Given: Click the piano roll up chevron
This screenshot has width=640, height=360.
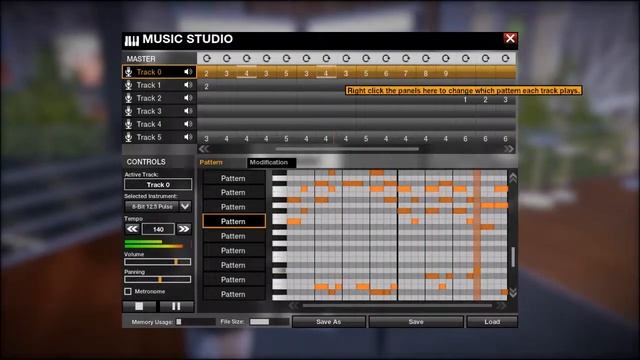Looking at the screenshot, I should (x=513, y=177).
